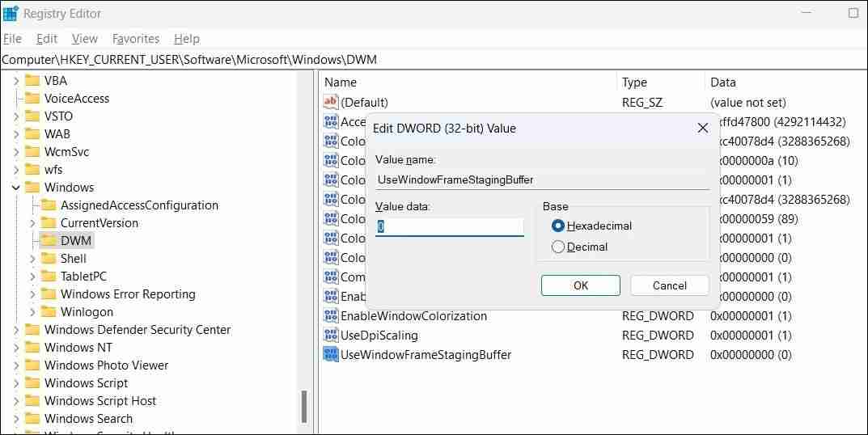Screen dimensions: 868x435
Task: Select the UseWindowFrameStagingBuffer DWORD icon
Action: [330, 354]
